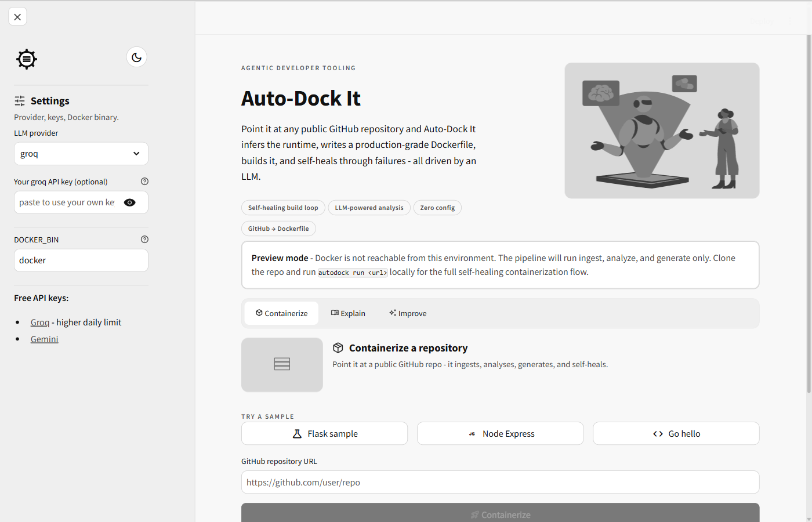Close the settings sidebar with the X button
This screenshot has width=812, height=522.
click(17, 17)
